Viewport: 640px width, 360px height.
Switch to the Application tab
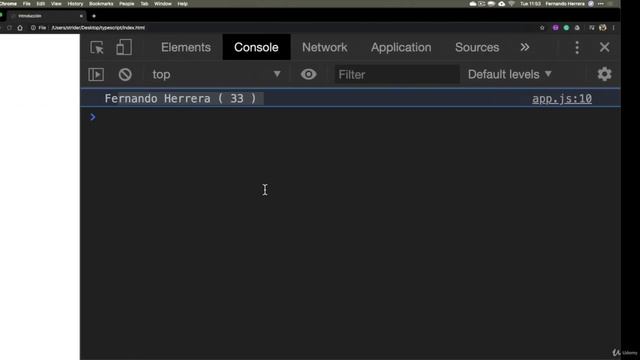[401, 47]
